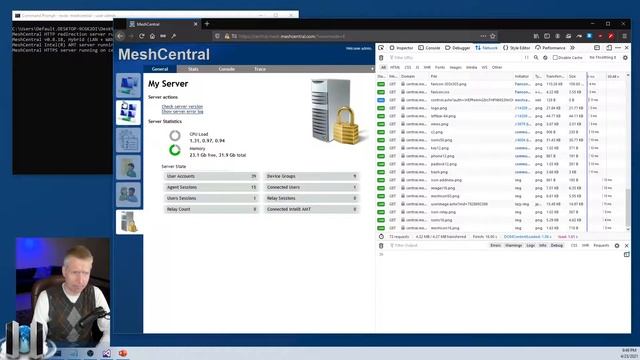Filter network requests by HTML
The image size is (640, 360).
[x=395, y=67]
